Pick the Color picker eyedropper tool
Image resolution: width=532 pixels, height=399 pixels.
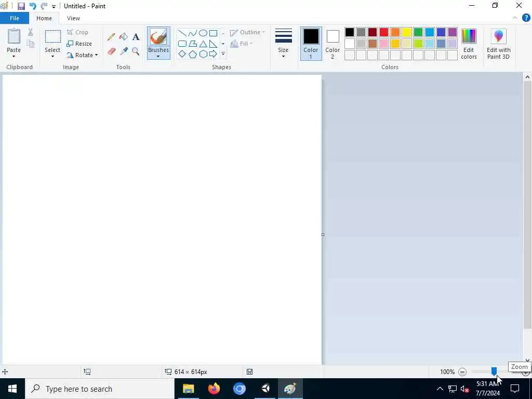point(124,51)
